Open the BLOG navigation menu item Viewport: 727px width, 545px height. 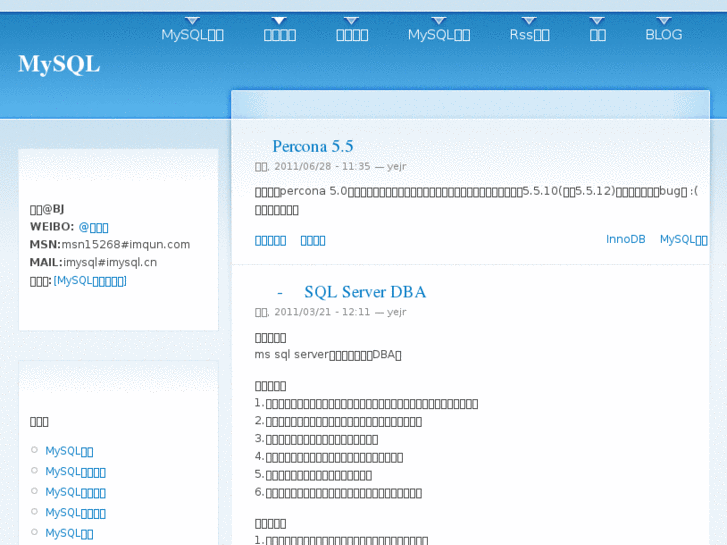coord(663,35)
